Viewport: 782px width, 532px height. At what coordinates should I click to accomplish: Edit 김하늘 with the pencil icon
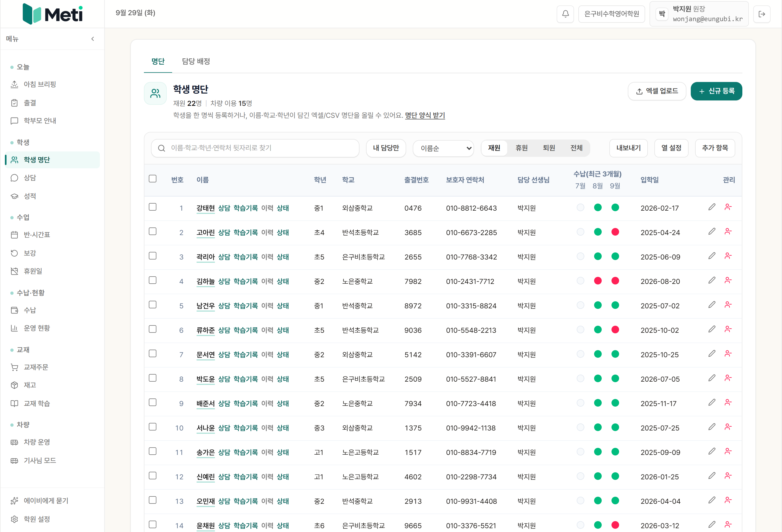712,280
